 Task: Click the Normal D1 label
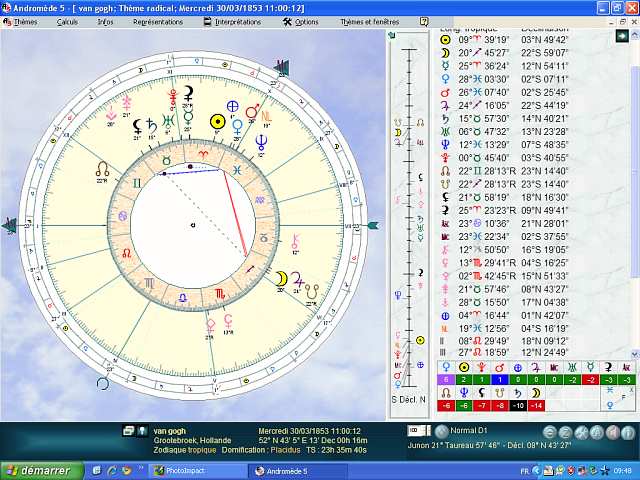click(x=469, y=430)
